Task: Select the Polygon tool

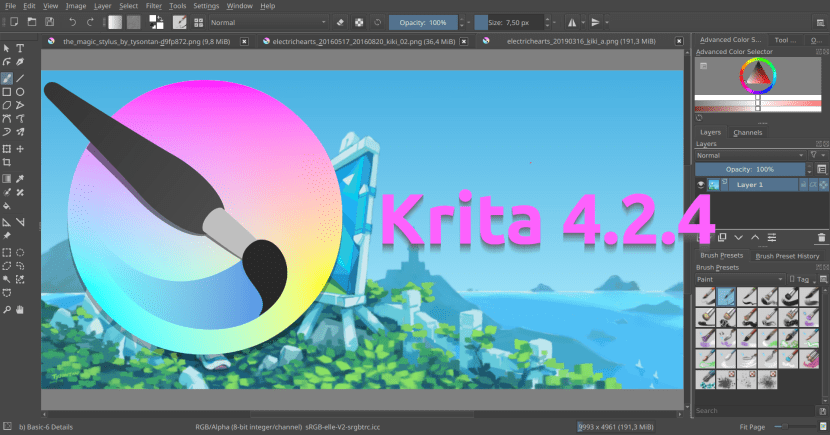Action: point(7,105)
